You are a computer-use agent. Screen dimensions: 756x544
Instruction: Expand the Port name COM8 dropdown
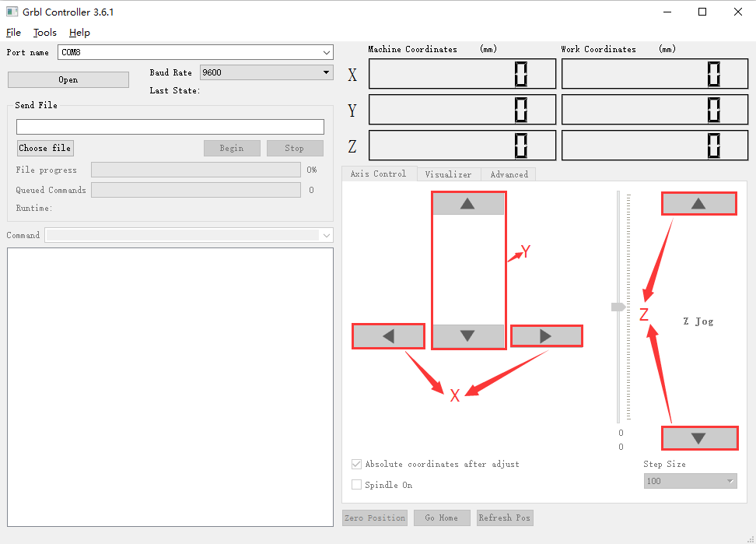(327, 52)
